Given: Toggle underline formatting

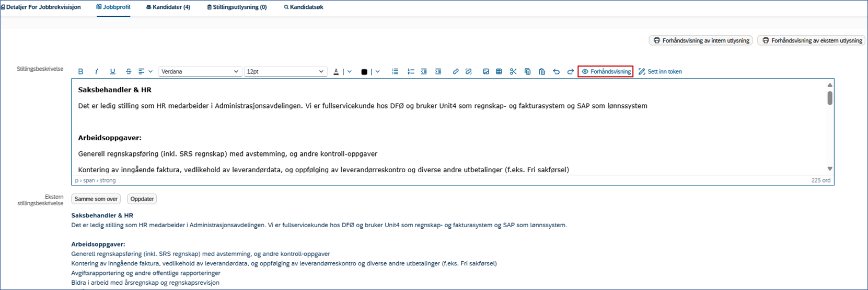Looking at the screenshot, I should (x=112, y=72).
